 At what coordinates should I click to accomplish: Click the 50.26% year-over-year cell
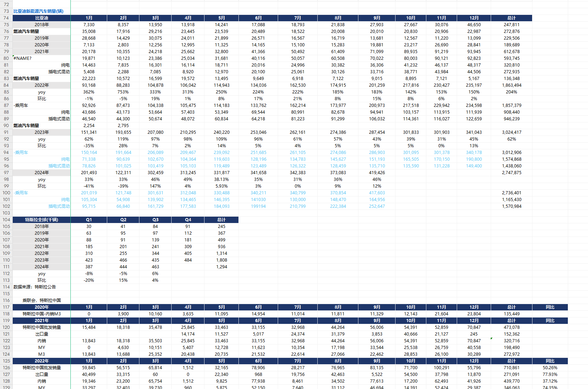[x=550, y=368]
